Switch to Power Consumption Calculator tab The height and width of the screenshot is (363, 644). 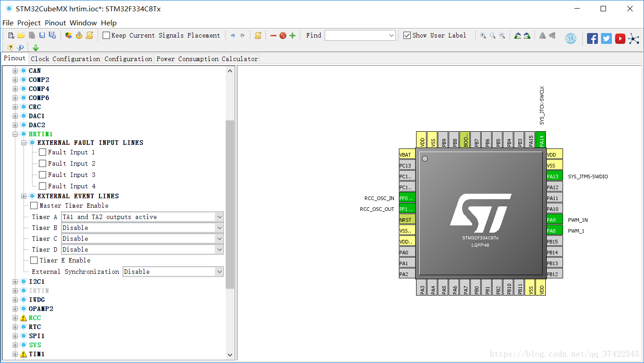(207, 59)
